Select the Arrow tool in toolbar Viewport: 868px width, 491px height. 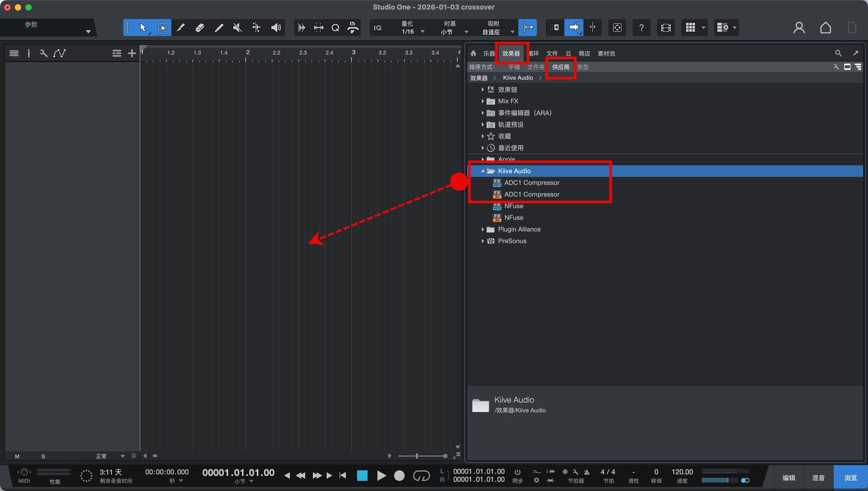tap(143, 28)
